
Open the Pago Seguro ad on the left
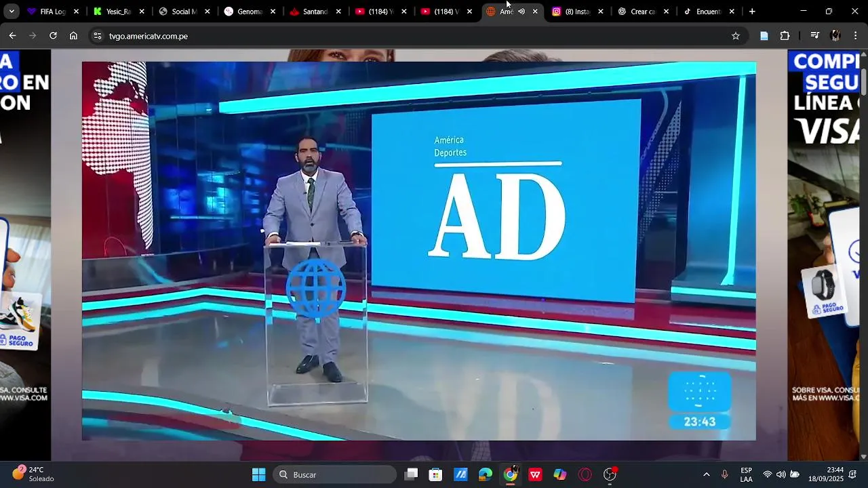(x=25, y=255)
